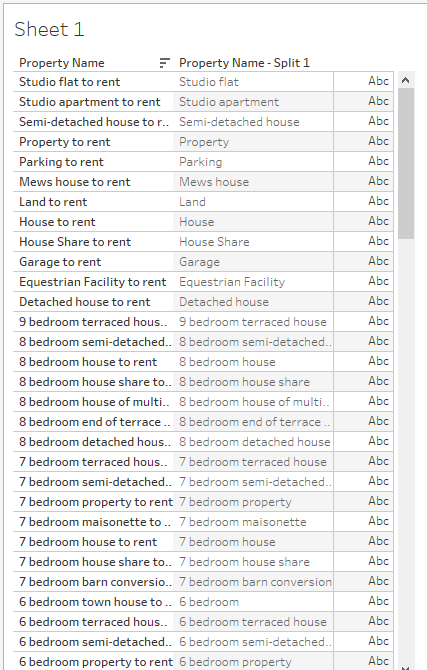Click the 7 bedroom barn conversion split cell

click(255, 582)
